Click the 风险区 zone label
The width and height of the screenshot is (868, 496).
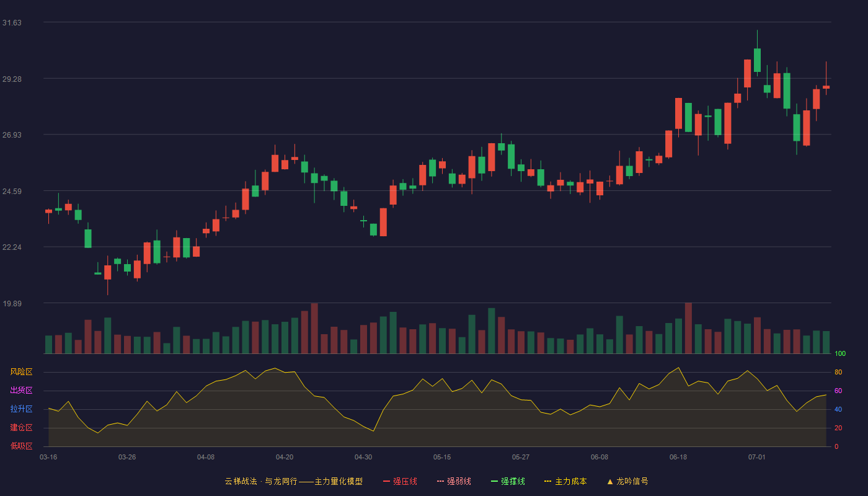click(x=21, y=372)
